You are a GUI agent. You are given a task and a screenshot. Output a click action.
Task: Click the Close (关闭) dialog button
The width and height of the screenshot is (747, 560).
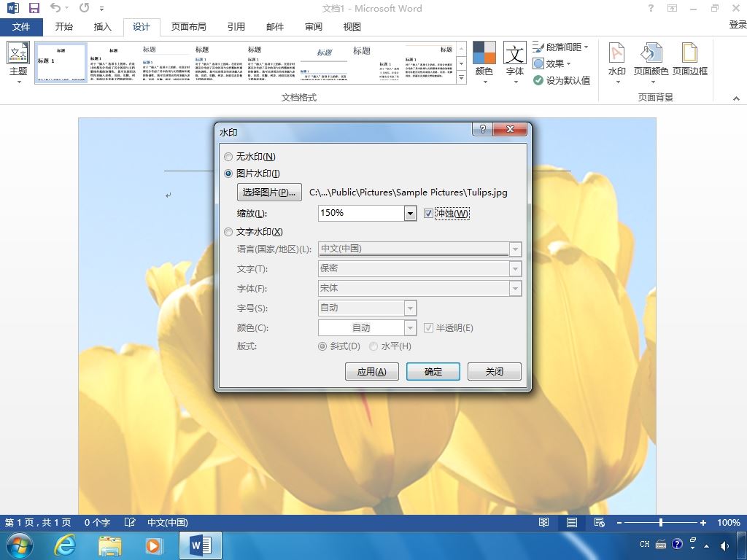click(495, 371)
